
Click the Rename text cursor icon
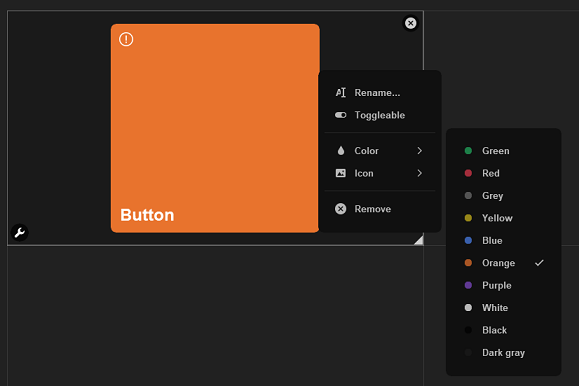(x=340, y=92)
